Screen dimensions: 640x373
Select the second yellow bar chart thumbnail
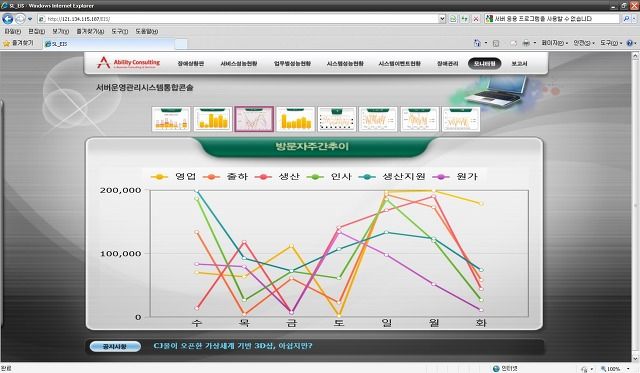pyautogui.click(x=213, y=119)
